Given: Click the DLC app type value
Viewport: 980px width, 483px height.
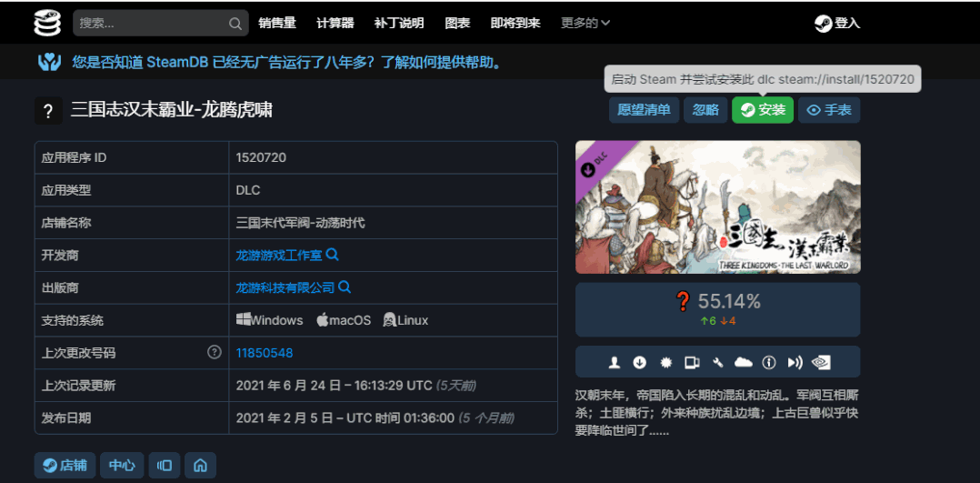Looking at the screenshot, I should [x=248, y=190].
